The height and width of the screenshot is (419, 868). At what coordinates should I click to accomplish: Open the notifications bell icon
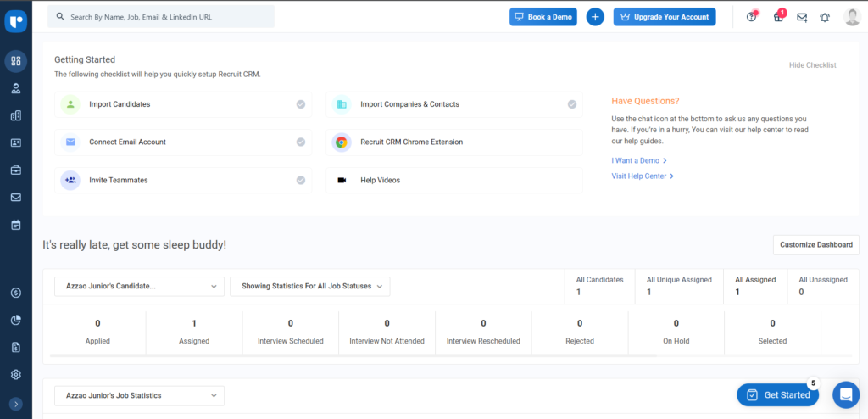(x=825, y=17)
